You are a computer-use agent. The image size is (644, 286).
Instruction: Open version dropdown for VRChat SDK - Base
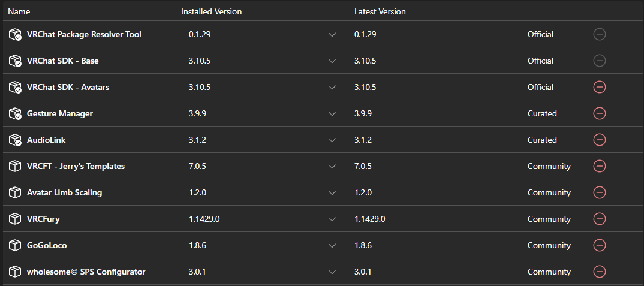pyautogui.click(x=332, y=61)
